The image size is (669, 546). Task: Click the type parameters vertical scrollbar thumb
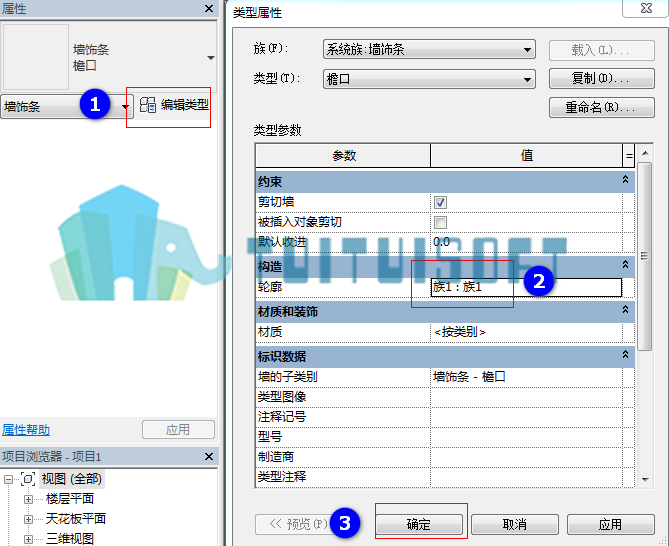tap(645, 256)
